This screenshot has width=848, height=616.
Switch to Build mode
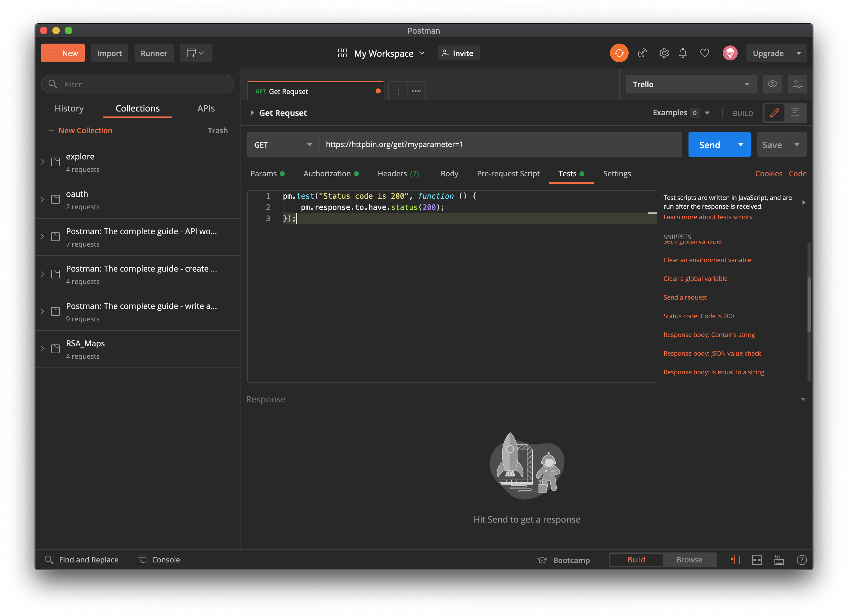[x=636, y=560]
